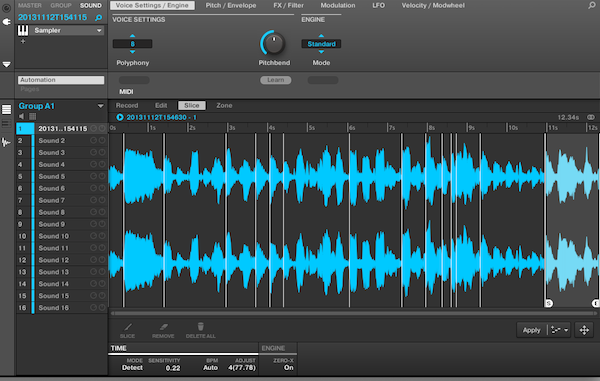Open the pad grid view icon

(33, 116)
